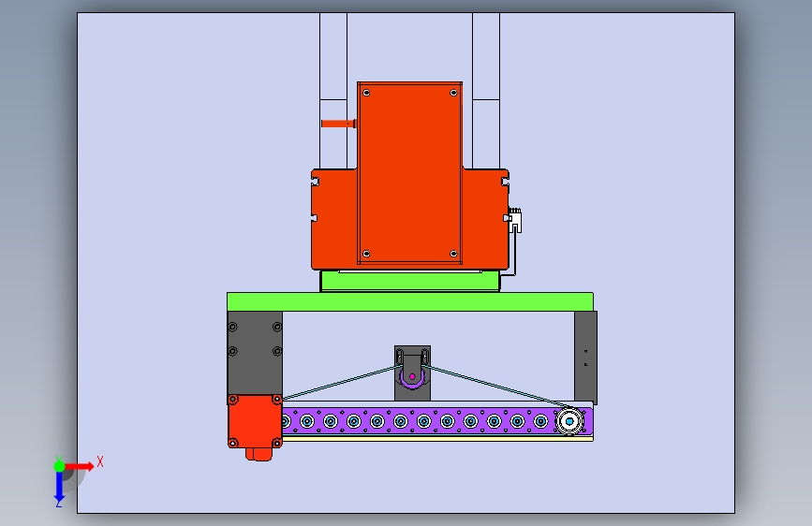Image resolution: width=812 pixels, height=526 pixels.
Task: Select the wide green base plate
Action: (410, 301)
